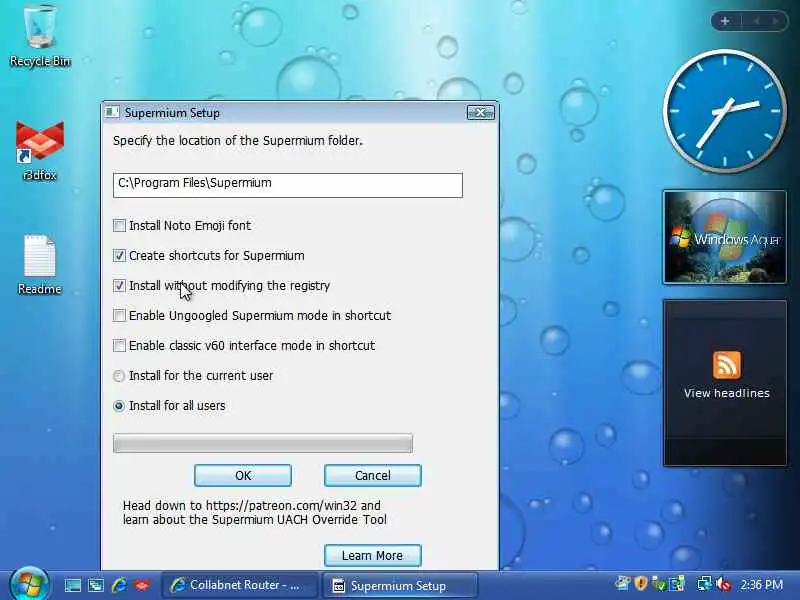Select the Readme file on the desktop

[x=40, y=264]
